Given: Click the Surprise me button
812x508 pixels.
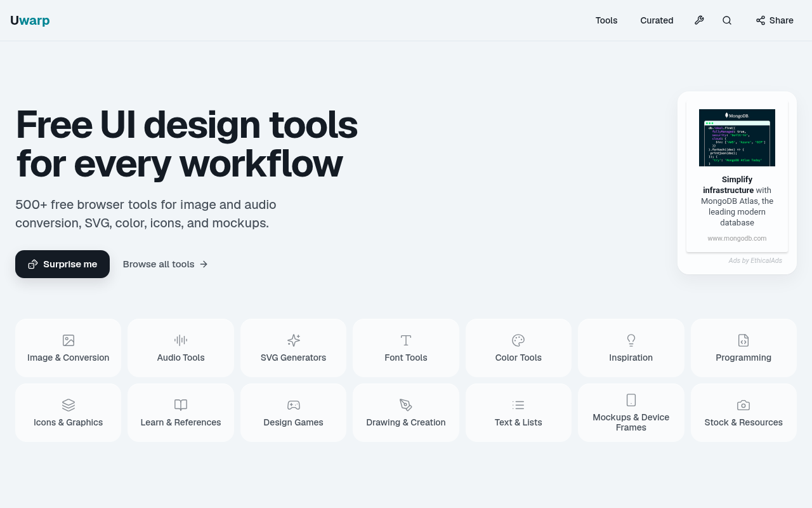Looking at the screenshot, I should pos(62,264).
